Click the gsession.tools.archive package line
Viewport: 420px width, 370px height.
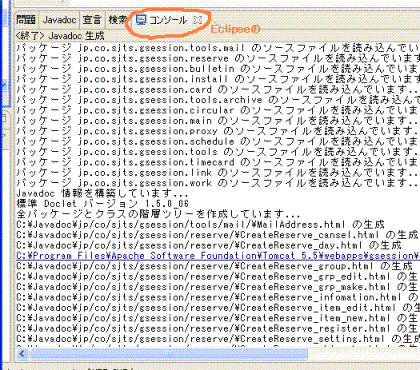217,100
